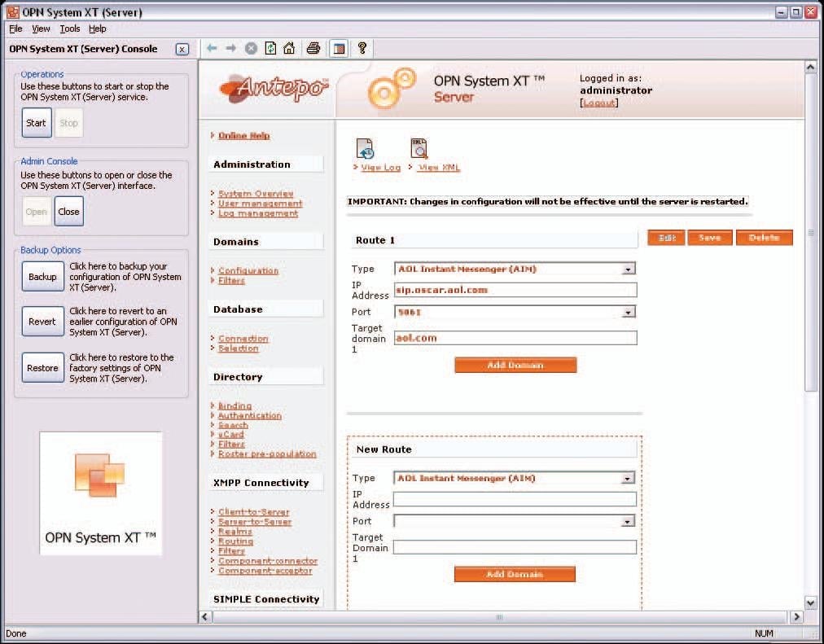This screenshot has height=644, width=824.
Task: Click the vertical scrollbar down arrow
Action: click(x=810, y=603)
